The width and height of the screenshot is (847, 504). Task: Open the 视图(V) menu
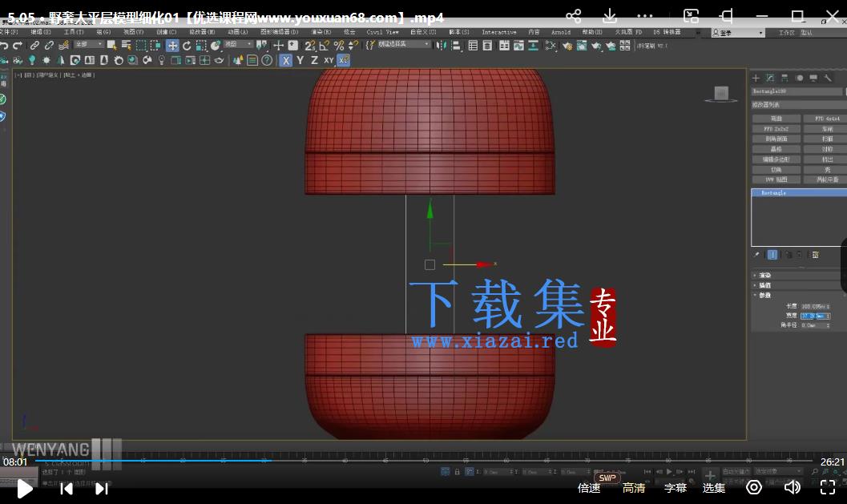tap(133, 32)
